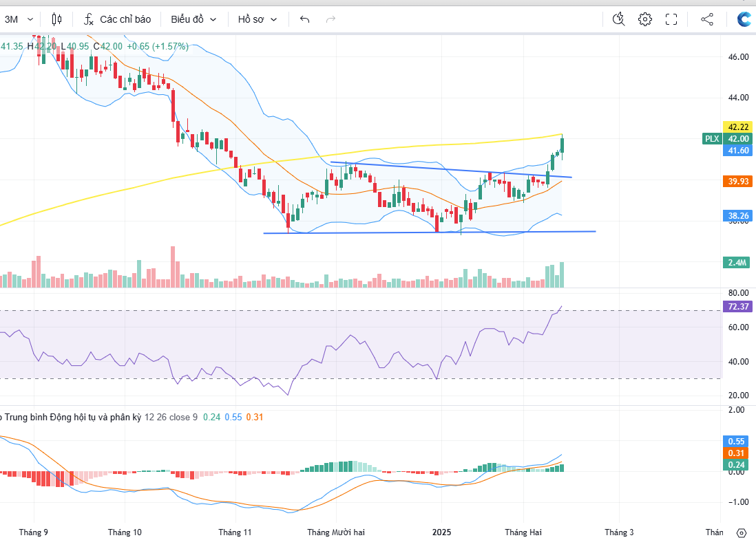Click the blue 38.26 price label
The image size is (756, 540).
[737, 216]
